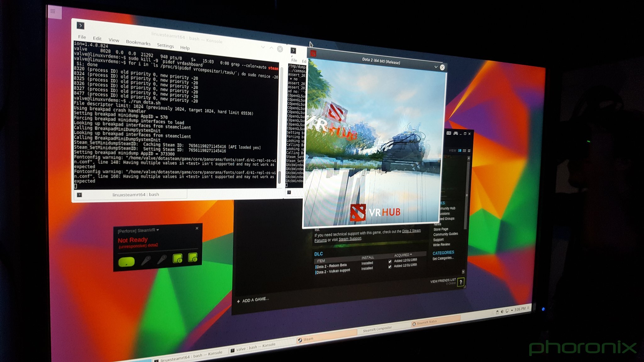Viewport: 644px width, 362px height.
Task: Launch Big Picture gamepad icon in Steam
Action: click(x=455, y=134)
